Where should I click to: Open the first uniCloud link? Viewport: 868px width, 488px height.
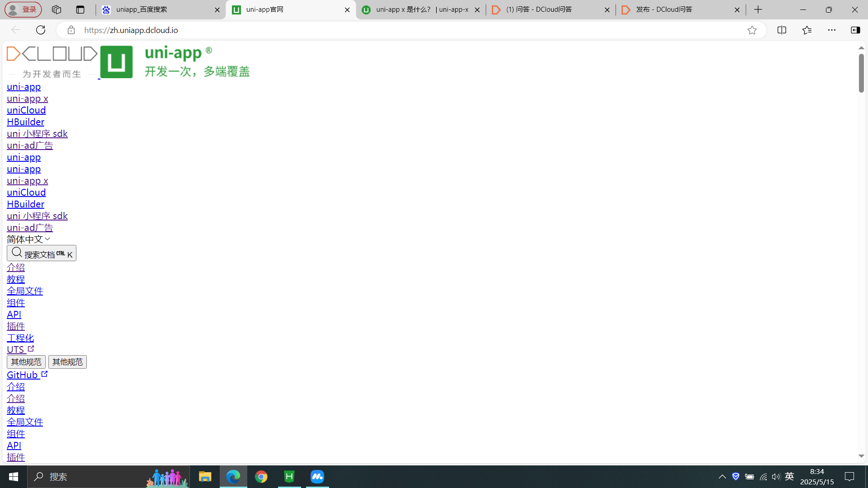point(26,110)
